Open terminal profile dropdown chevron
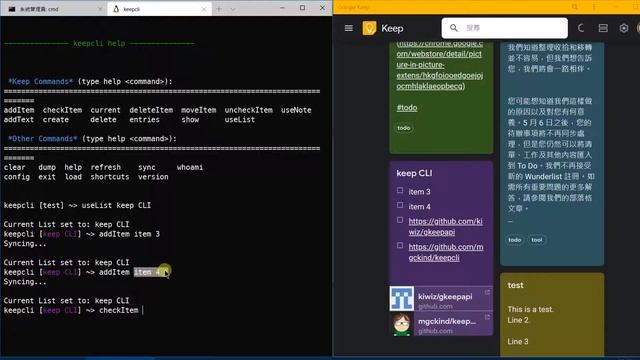Image resolution: width=640 pixels, height=360 pixels. pyautogui.click(x=233, y=9)
